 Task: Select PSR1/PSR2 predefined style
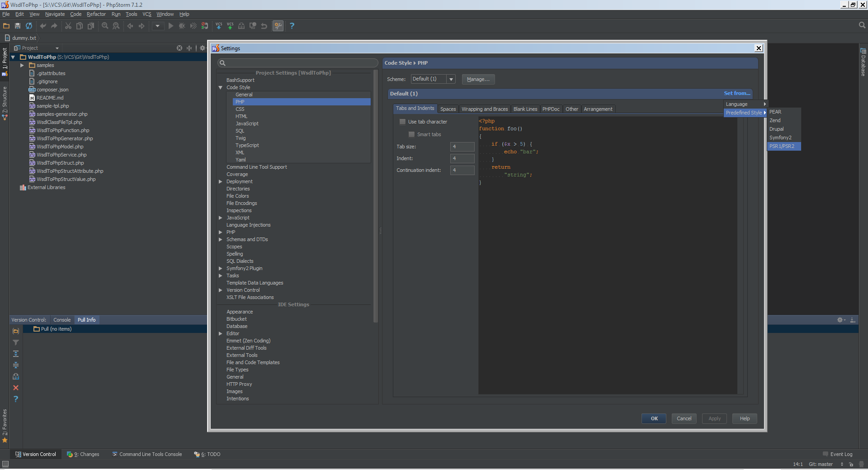point(784,146)
